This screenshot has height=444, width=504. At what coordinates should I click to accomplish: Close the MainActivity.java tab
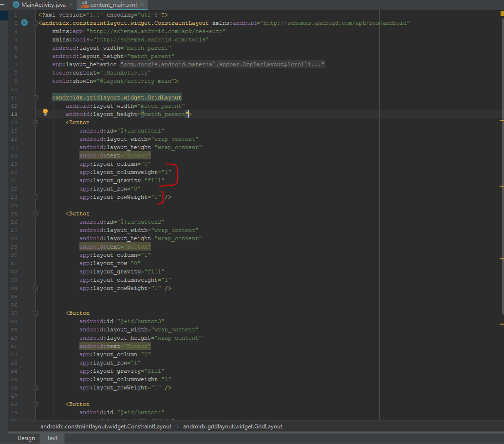(x=71, y=4)
